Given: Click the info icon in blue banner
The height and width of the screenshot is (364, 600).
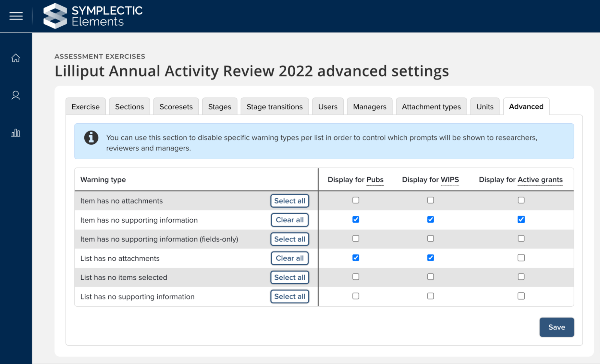Looking at the screenshot, I should 91,138.
